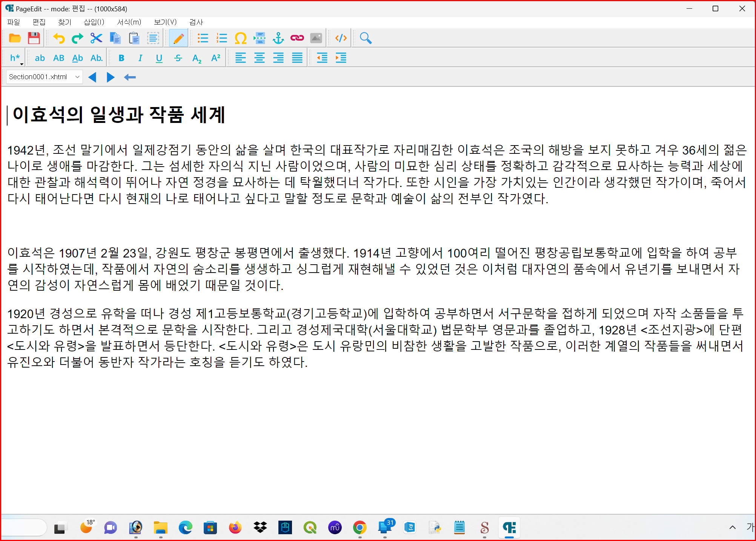This screenshot has width=756, height=541.
Task: Click the heading 이효석의 일생과 작품 세계
Action: pyautogui.click(x=119, y=115)
